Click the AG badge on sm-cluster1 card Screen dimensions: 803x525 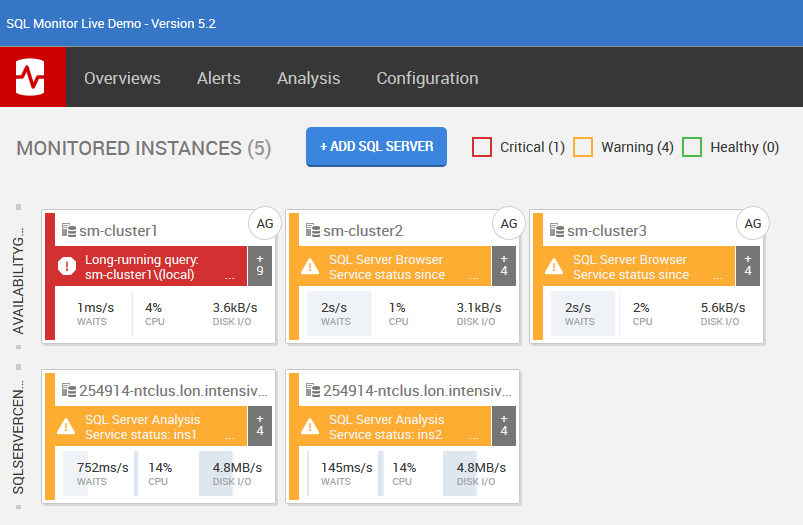click(265, 224)
